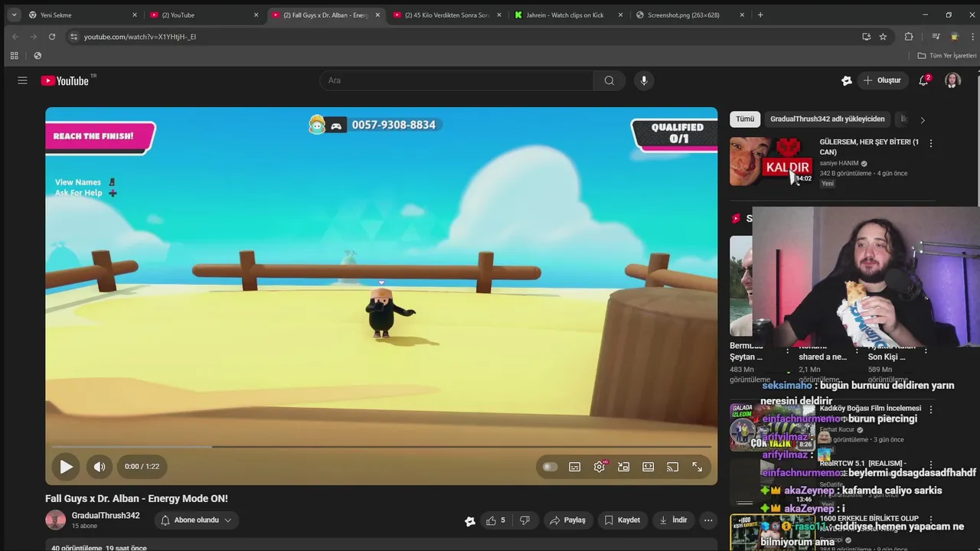
Task: Open the apps grid in bookmarks bar
Action: point(14,55)
